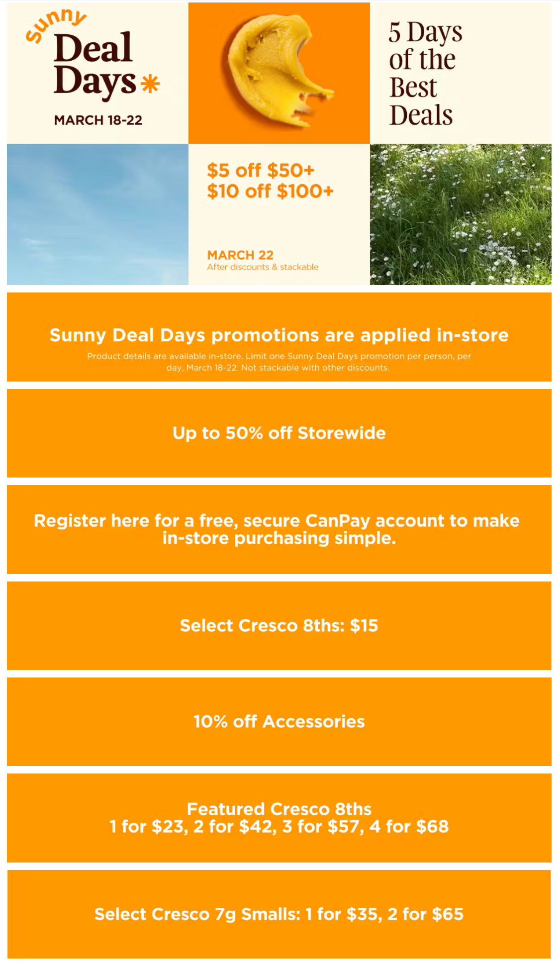Click the curved orange "sunny" logo text
This screenshot has width=560, height=964.
55,25
